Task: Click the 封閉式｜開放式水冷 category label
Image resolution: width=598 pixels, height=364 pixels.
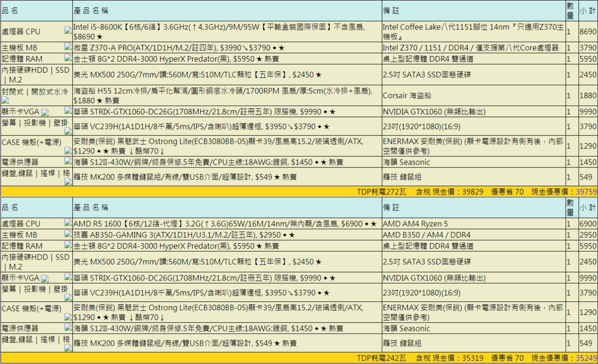Action: [x=35, y=91]
